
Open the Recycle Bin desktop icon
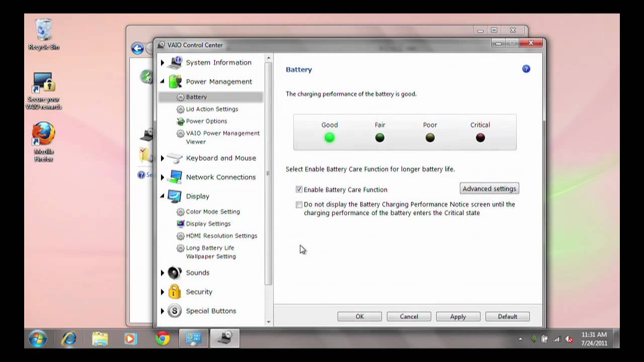point(44,34)
